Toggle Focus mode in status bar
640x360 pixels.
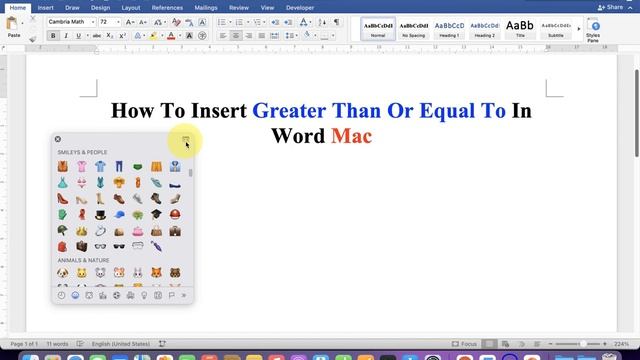[x=464, y=344]
